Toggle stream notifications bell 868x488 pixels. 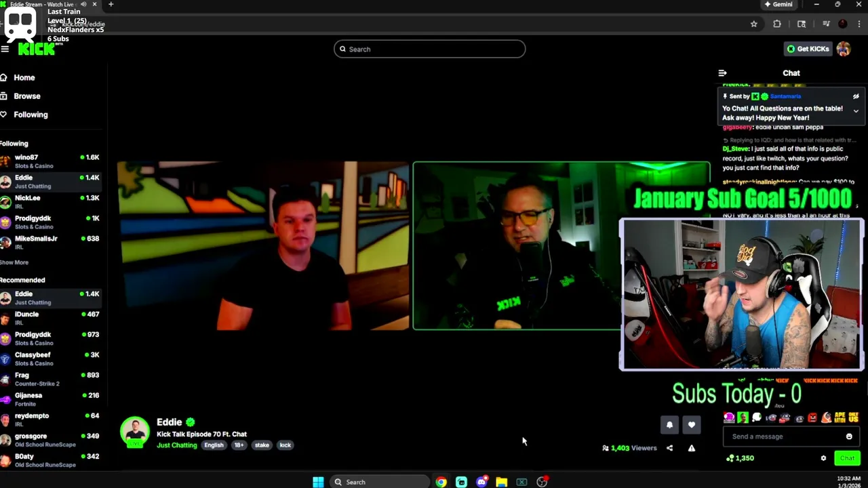pos(669,425)
